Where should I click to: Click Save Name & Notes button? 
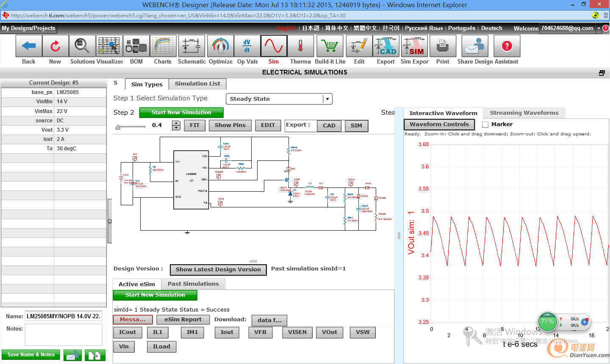[31, 355]
